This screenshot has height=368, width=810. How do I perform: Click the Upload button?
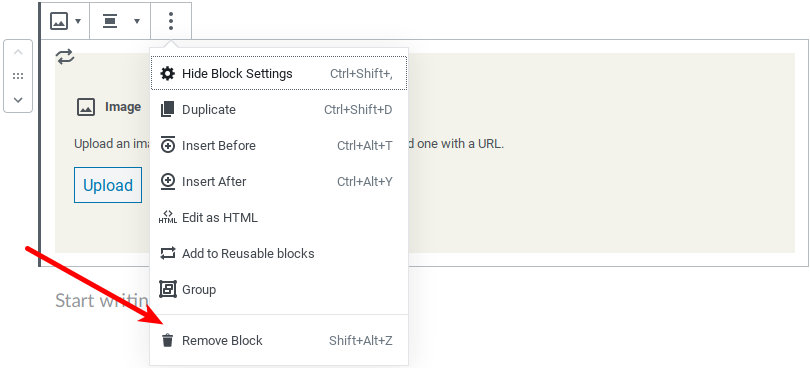108,185
